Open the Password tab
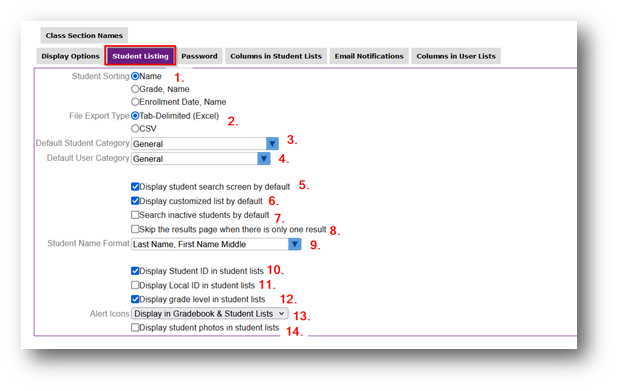Screen dimensions: 619x391 199,56
